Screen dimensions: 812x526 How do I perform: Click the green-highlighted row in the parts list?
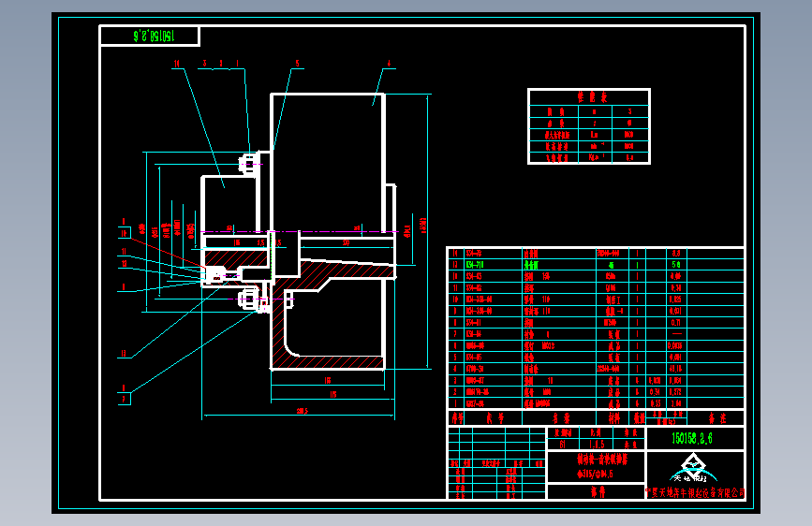pyautogui.click(x=596, y=265)
